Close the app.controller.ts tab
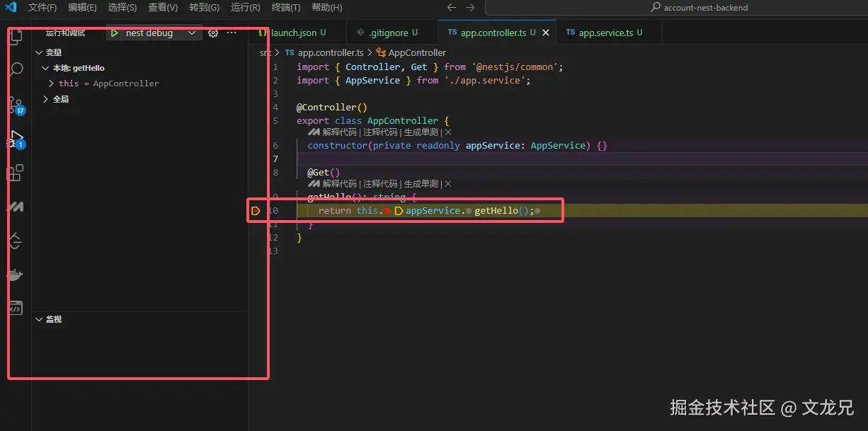Image resolution: width=868 pixels, height=431 pixels. (545, 33)
